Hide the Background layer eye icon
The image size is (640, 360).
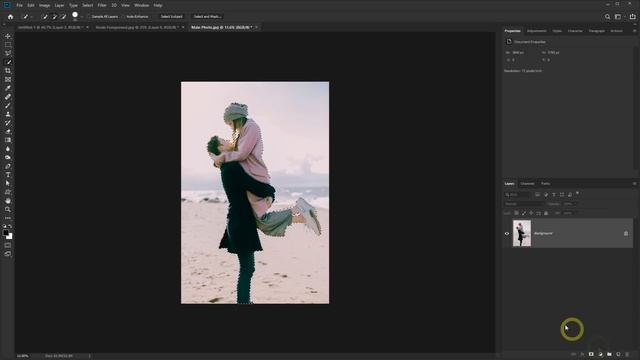point(507,233)
